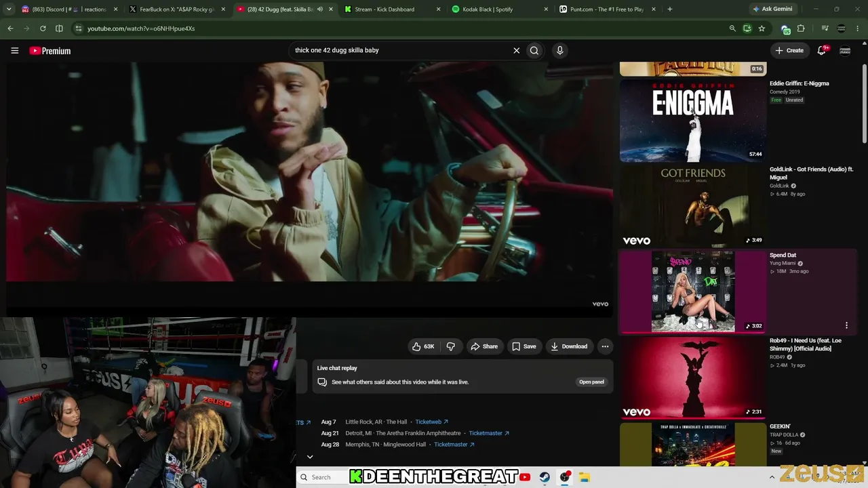Play the Spend Dat video thumbnail

[693, 292]
